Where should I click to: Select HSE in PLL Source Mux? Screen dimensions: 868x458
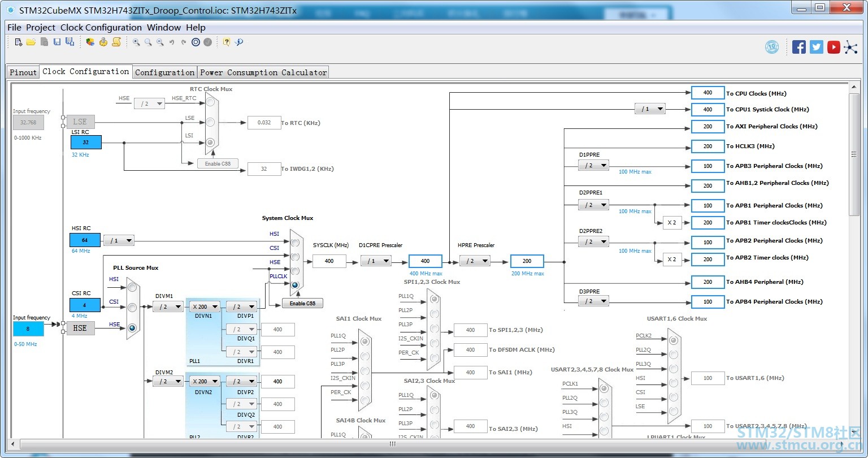tap(132, 327)
